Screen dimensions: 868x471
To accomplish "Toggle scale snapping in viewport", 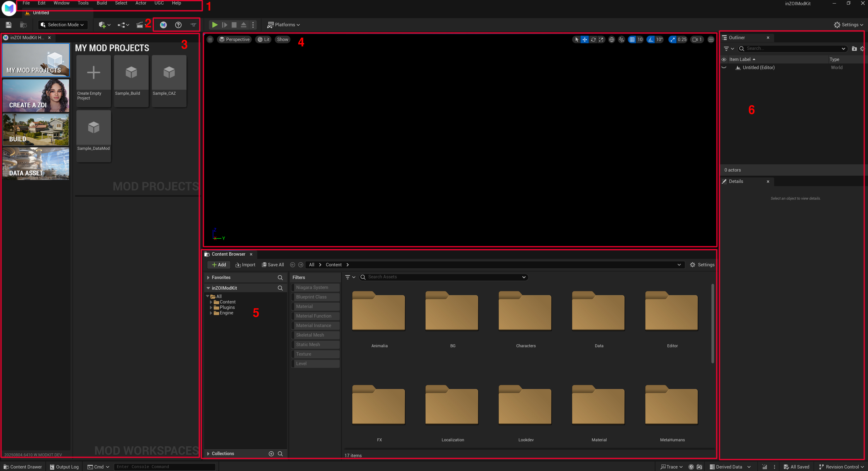I will tap(673, 39).
